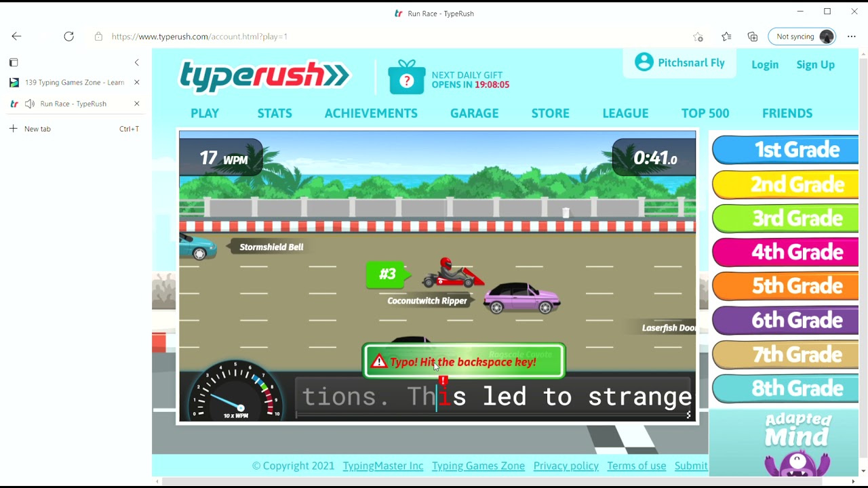Select the 3rd Grade button
Image resolution: width=868 pixels, height=488 pixels.
click(x=785, y=218)
